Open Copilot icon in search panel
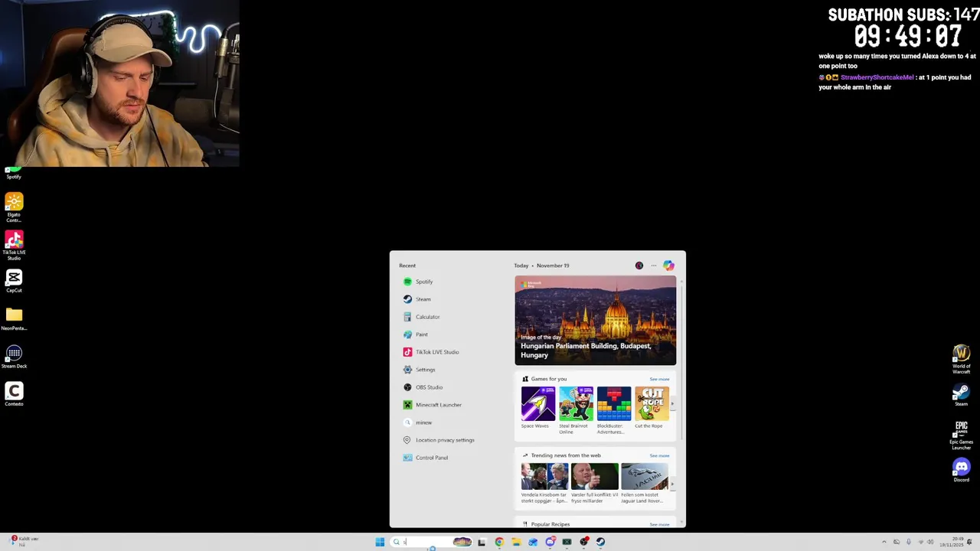 click(x=668, y=266)
